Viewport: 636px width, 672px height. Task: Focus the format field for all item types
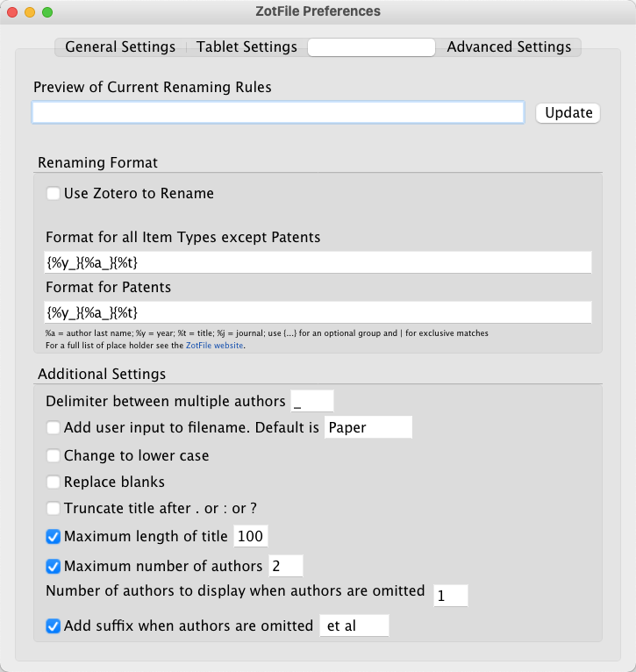[x=318, y=262]
